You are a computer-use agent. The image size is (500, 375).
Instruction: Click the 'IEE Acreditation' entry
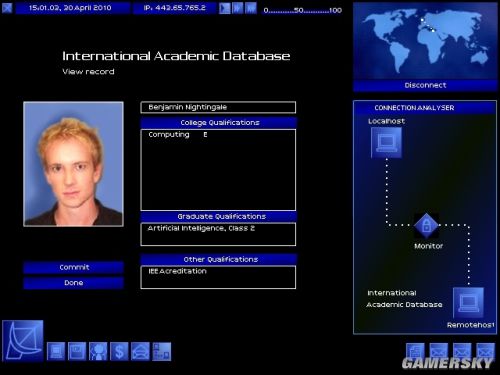[x=177, y=271]
